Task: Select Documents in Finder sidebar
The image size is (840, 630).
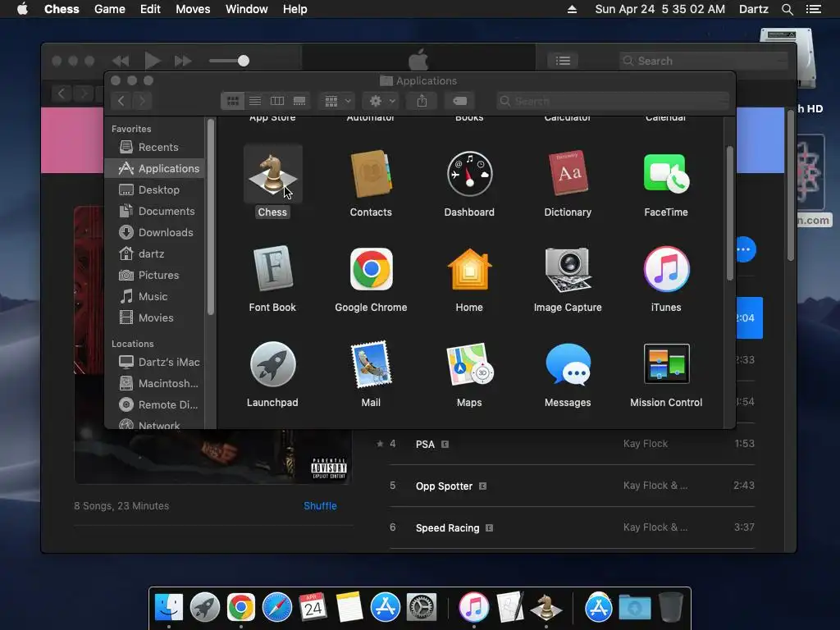Action: (154, 211)
